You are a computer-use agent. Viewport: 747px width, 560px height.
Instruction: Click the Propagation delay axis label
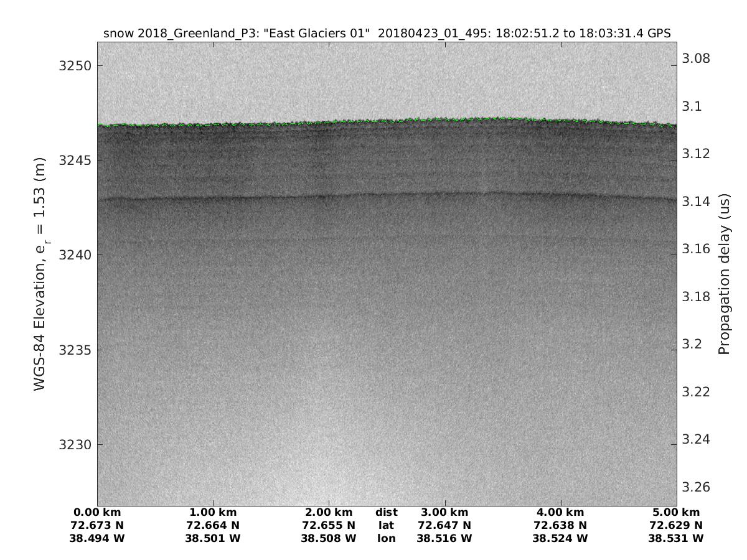pyautogui.click(x=723, y=274)
